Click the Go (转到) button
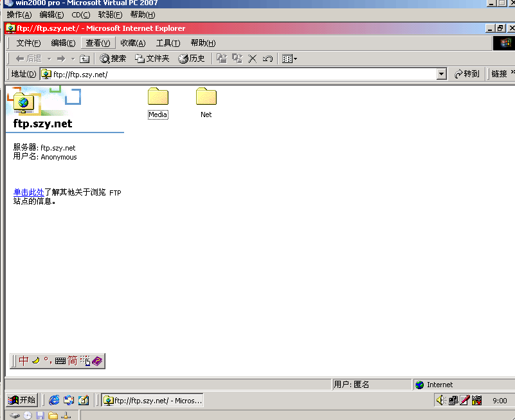This screenshot has width=515, height=420. [467, 74]
